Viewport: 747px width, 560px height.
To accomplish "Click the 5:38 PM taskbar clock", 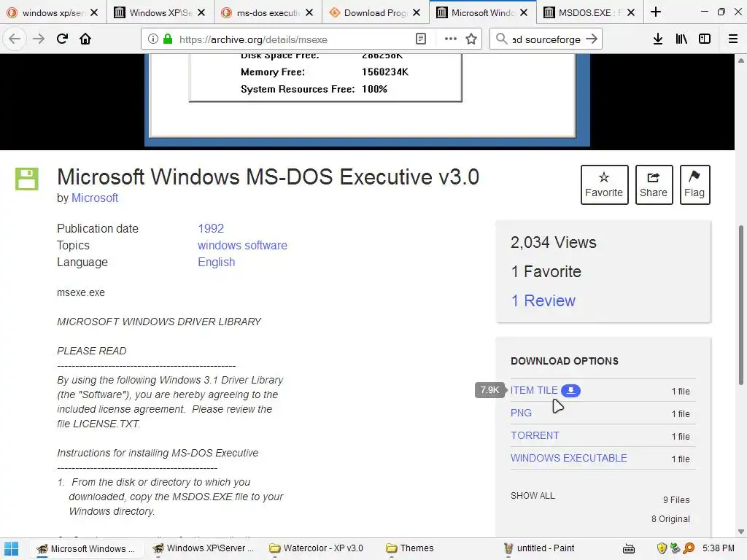I will click(x=719, y=548).
